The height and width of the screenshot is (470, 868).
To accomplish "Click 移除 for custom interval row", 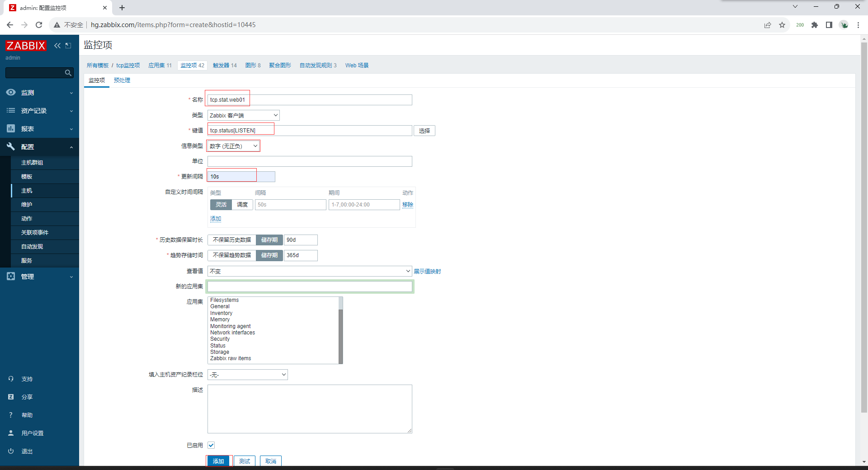I will pyautogui.click(x=408, y=205).
